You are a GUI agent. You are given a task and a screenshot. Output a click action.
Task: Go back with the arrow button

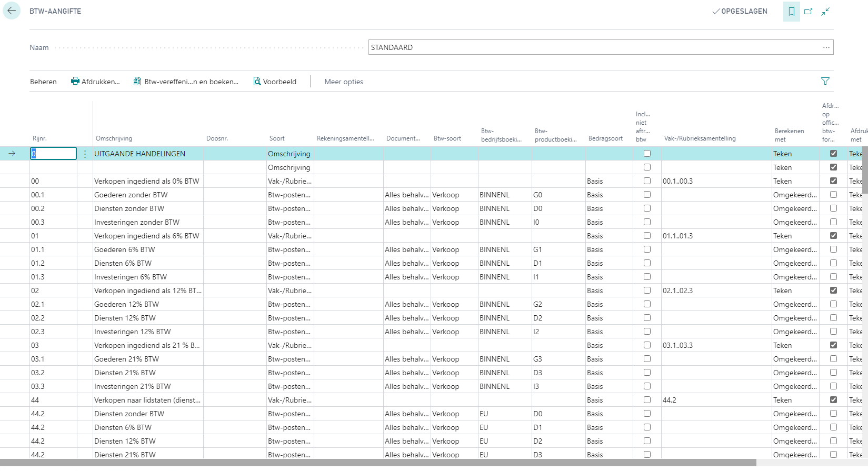[12, 11]
